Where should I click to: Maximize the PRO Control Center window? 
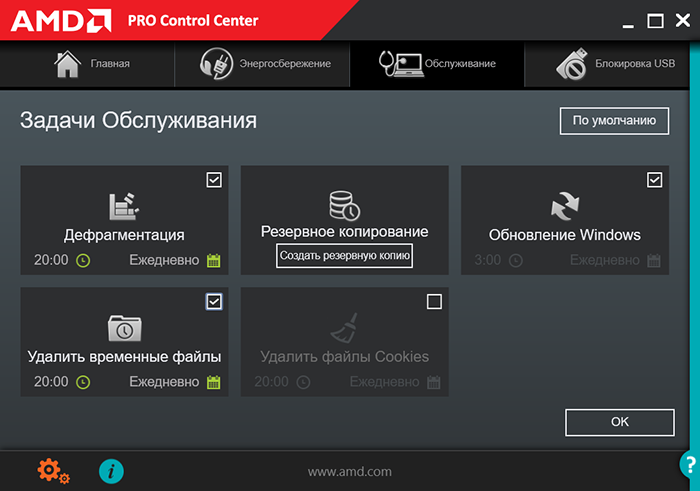655,21
